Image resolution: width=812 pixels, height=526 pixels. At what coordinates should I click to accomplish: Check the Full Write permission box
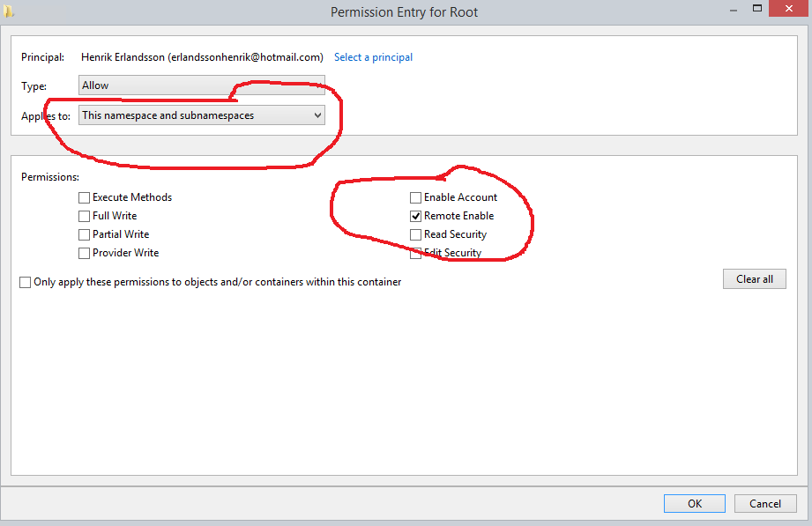click(x=84, y=215)
